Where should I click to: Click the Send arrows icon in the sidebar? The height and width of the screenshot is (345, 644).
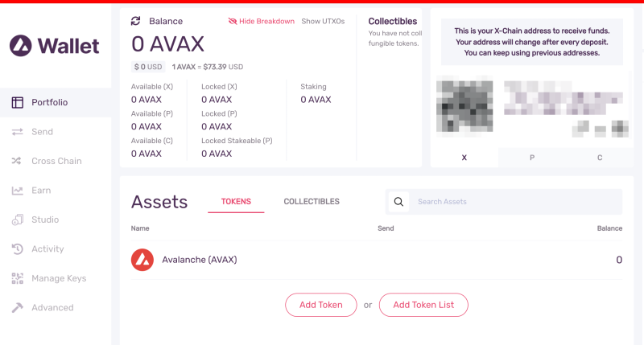[17, 132]
